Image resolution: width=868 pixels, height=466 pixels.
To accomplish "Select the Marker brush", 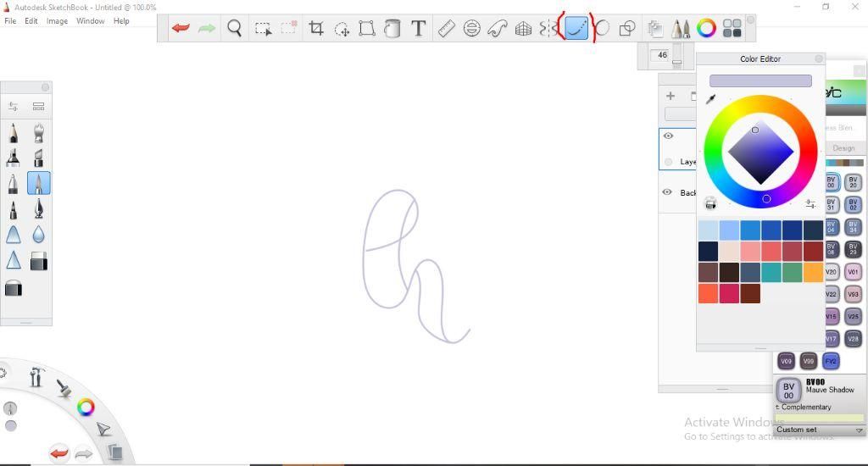I will (x=14, y=158).
